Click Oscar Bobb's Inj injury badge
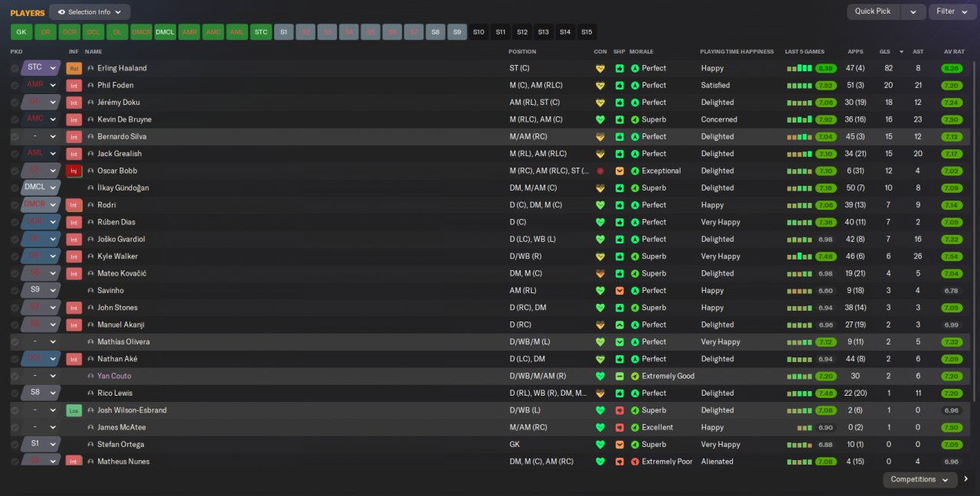 [74, 171]
